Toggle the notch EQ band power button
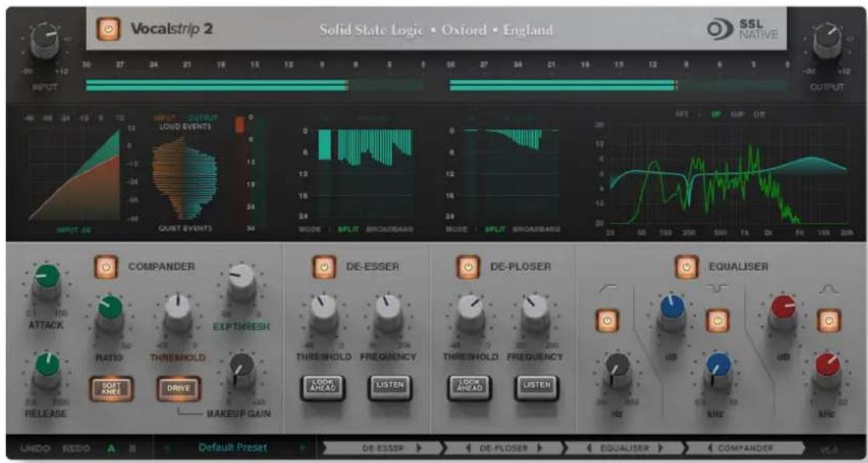 [x=718, y=321]
